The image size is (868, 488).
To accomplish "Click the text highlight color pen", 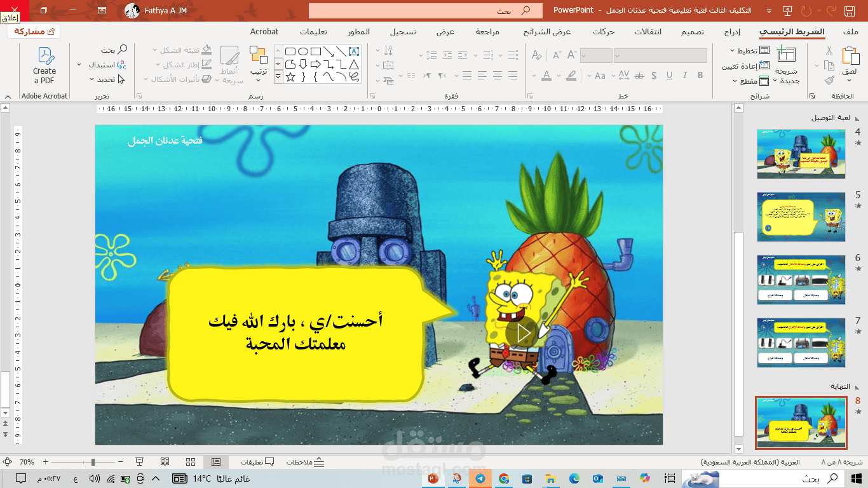I will point(570,76).
